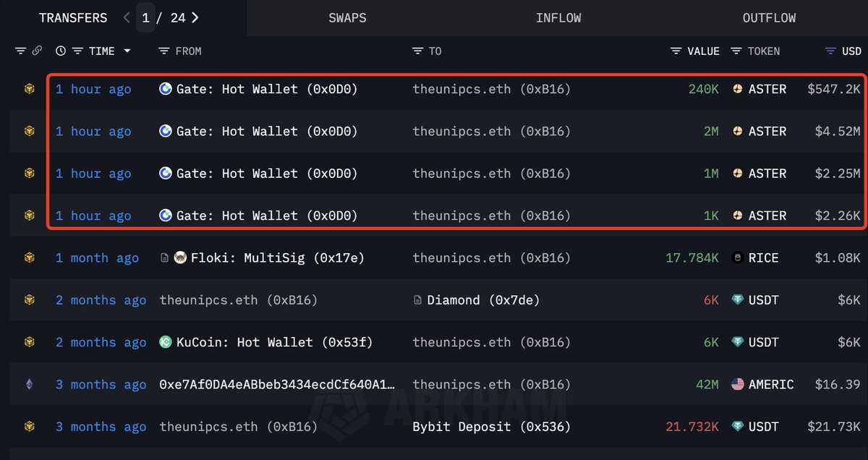The image size is (868, 460).
Task: Go to next transfers page
Action: click(x=195, y=18)
